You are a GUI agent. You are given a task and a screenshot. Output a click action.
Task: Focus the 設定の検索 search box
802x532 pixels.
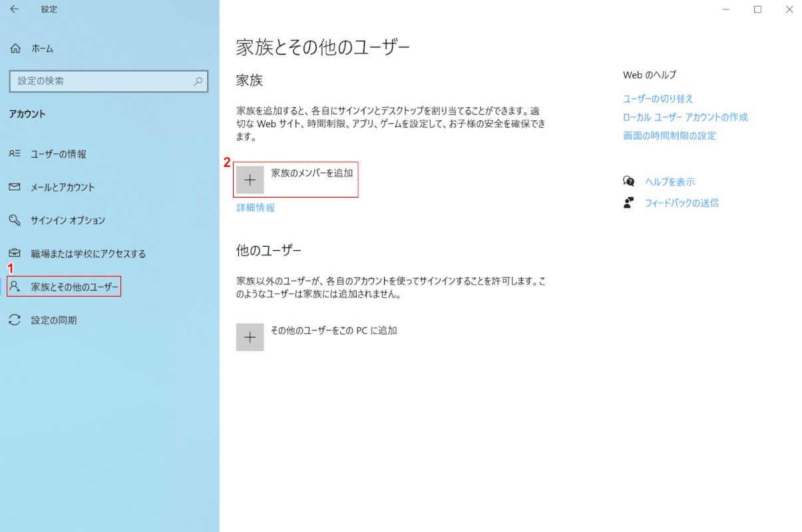[x=108, y=81]
